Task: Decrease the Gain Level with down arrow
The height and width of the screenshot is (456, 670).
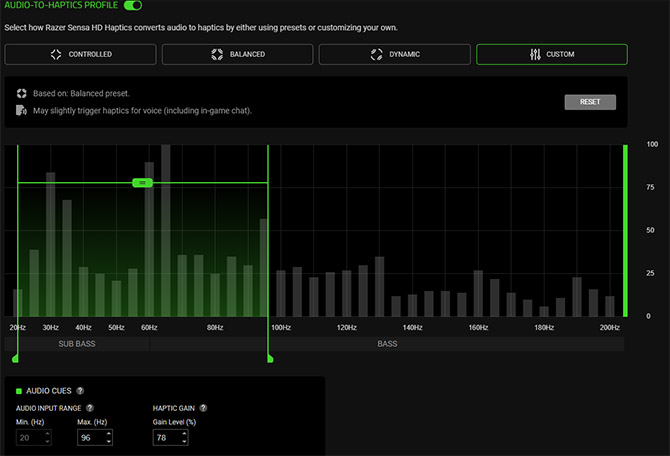Action: point(184,441)
